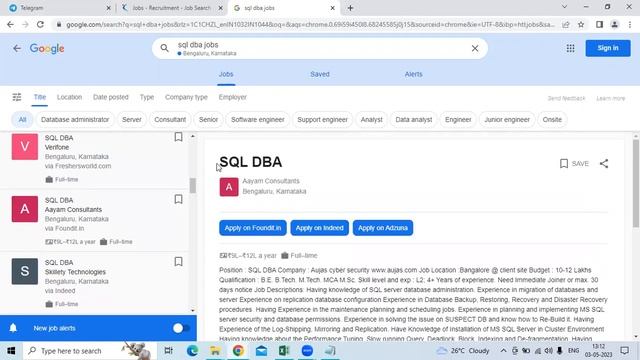Select the Date posted filter tab
This screenshot has height=360, width=640.
pyautogui.click(x=111, y=97)
